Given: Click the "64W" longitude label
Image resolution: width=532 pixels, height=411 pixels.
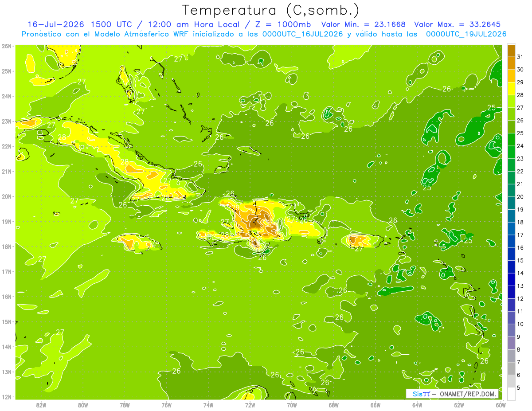Looking at the screenshot, I should click(417, 405).
